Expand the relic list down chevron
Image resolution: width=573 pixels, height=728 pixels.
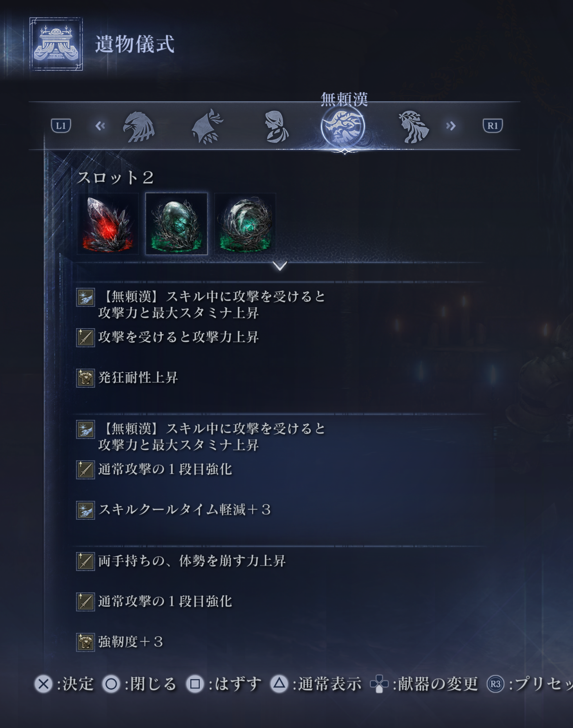coord(280,266)
